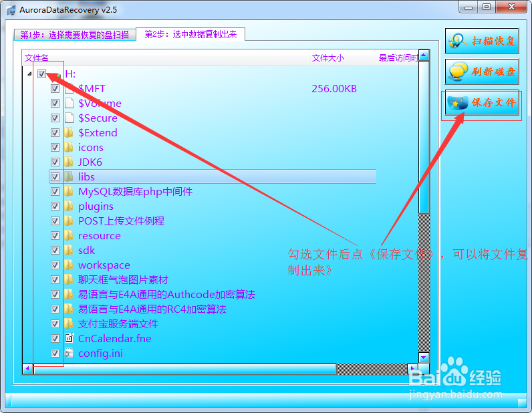Select the CnCalendar.fne file name
Viewport: 532px width, 413px height.
pos(115,339)
